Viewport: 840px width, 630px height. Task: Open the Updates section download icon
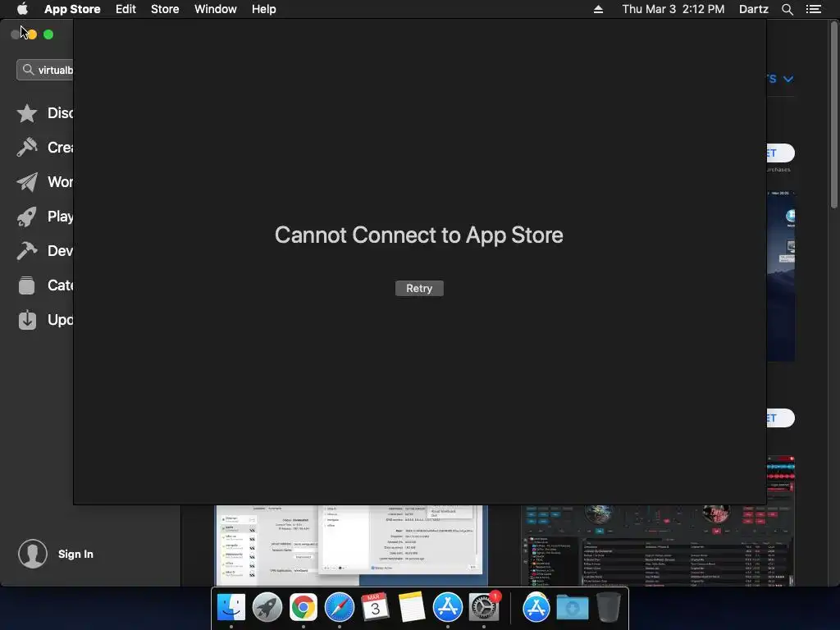(27, 320)
